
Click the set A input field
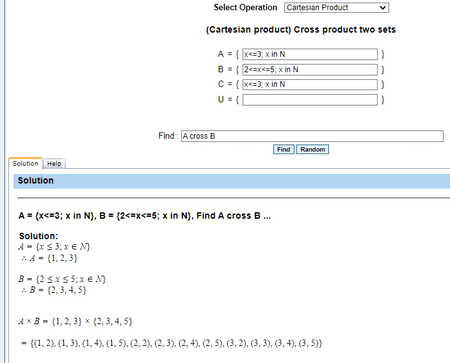pyautogui.click(x=310, y=54)
